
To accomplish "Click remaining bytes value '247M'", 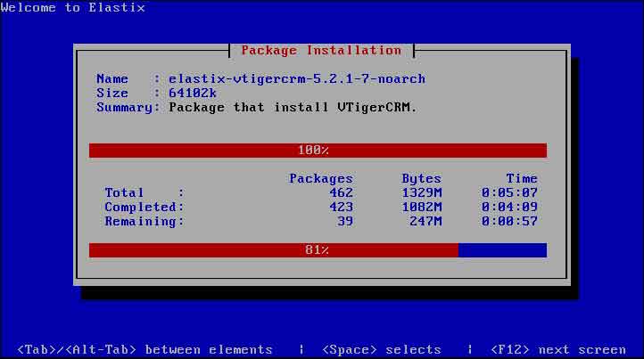I will (425, 221).
